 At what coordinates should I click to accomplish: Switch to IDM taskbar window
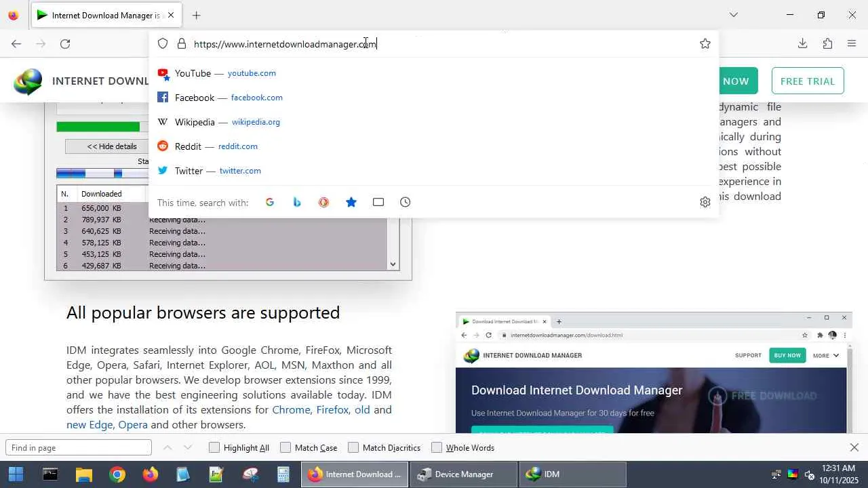pos(573,474)
